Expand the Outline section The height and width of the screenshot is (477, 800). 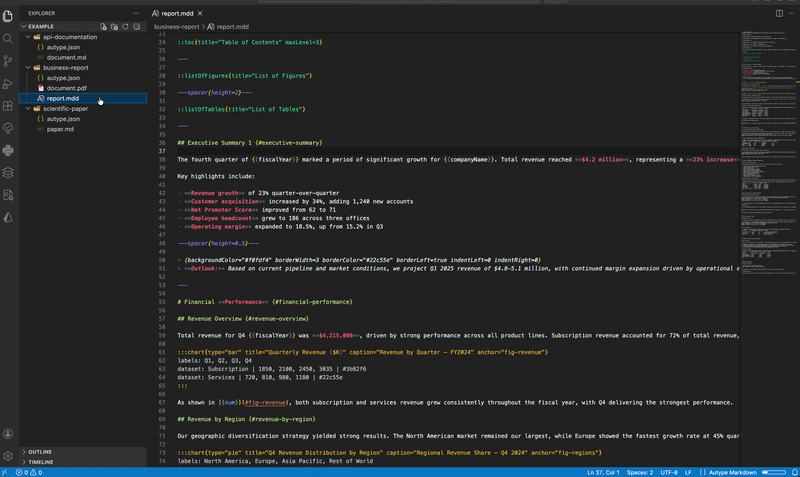pos(40,452)
